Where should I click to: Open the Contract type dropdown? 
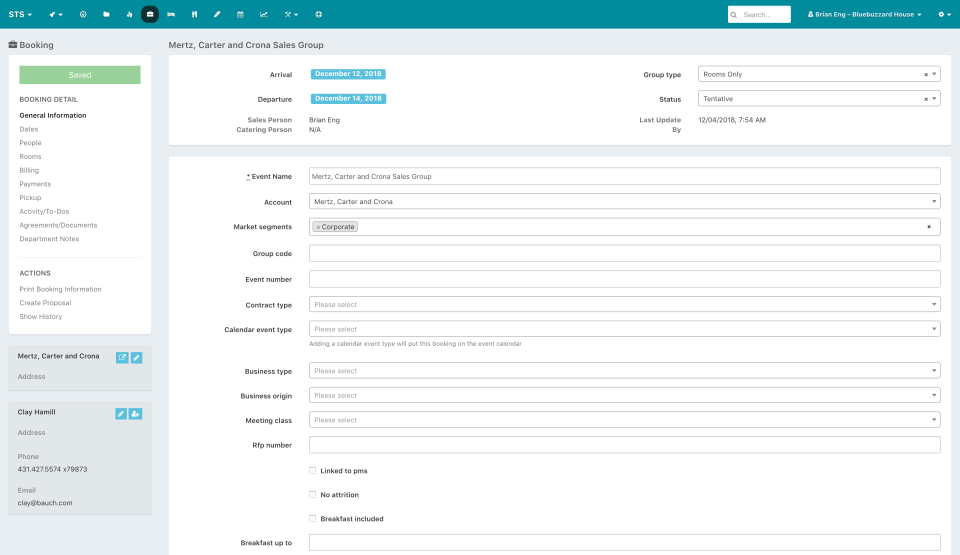click(x=624, y=304)
